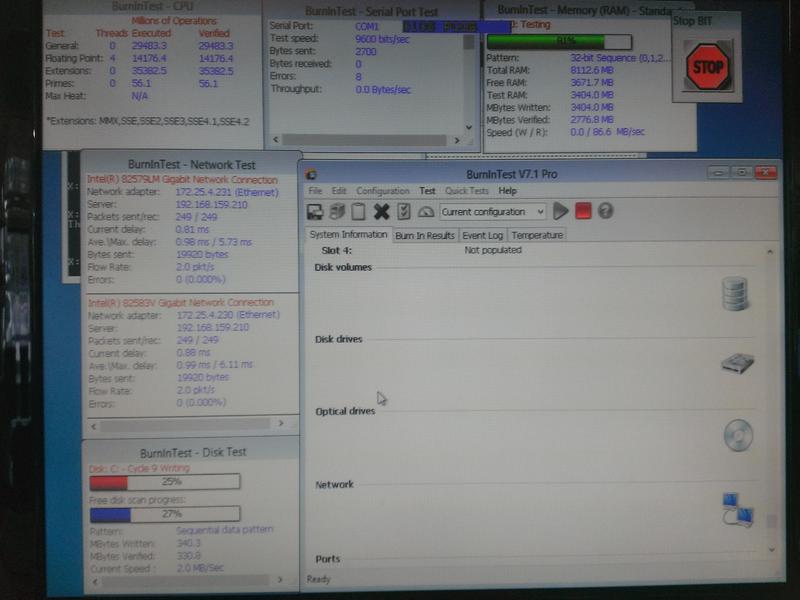
Task: Click the Memory test green progress bar
Action: (559, 41)
